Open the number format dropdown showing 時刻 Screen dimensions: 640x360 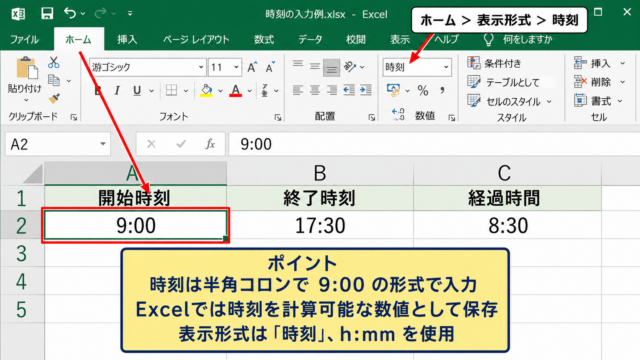pos(446,67)
